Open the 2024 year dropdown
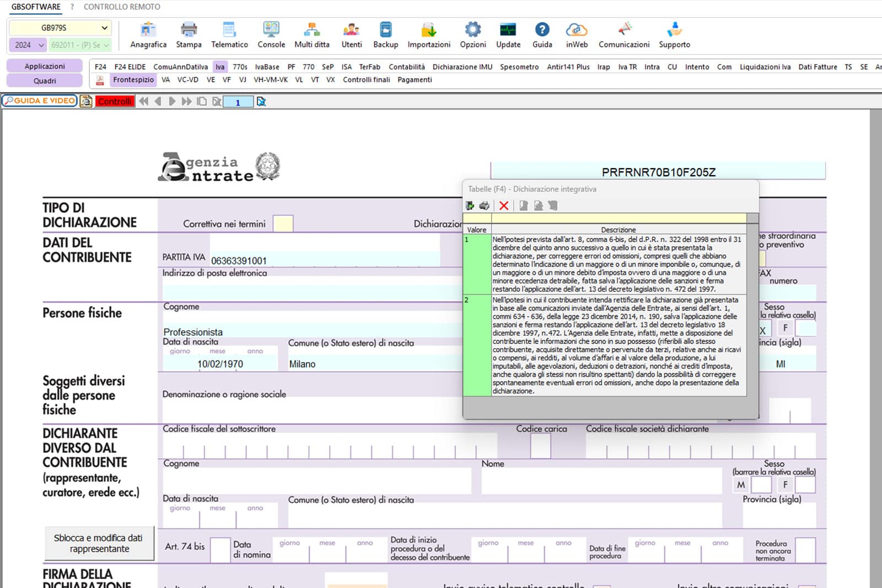 tap(28, 45)
